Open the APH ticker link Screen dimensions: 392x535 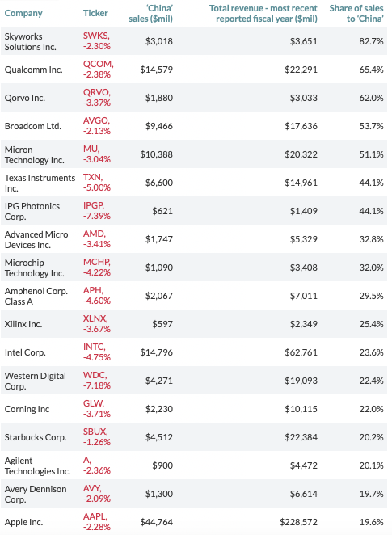[93, 291]
